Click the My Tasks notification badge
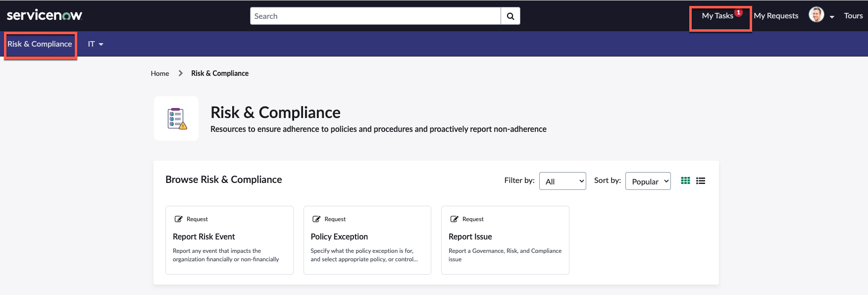Image resolution: width=868 pixels, height=295 pixels. pos(738,12)
